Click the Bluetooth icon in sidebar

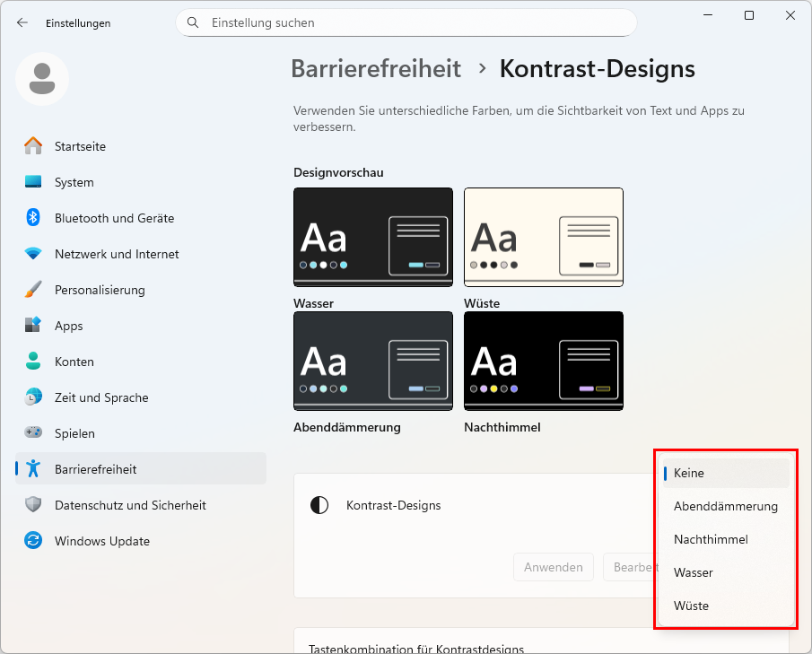click(x=33, y=217)
